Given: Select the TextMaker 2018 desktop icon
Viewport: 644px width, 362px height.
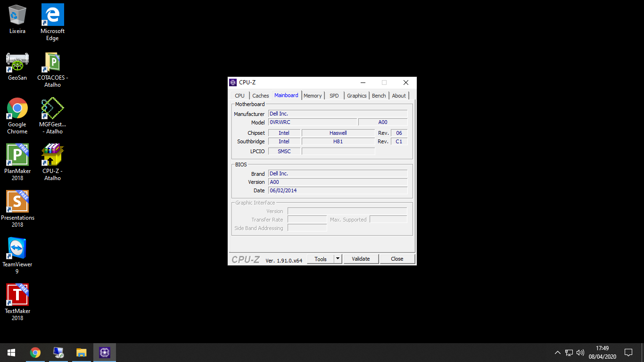Looking at the screenshot, I should (17, 302).
